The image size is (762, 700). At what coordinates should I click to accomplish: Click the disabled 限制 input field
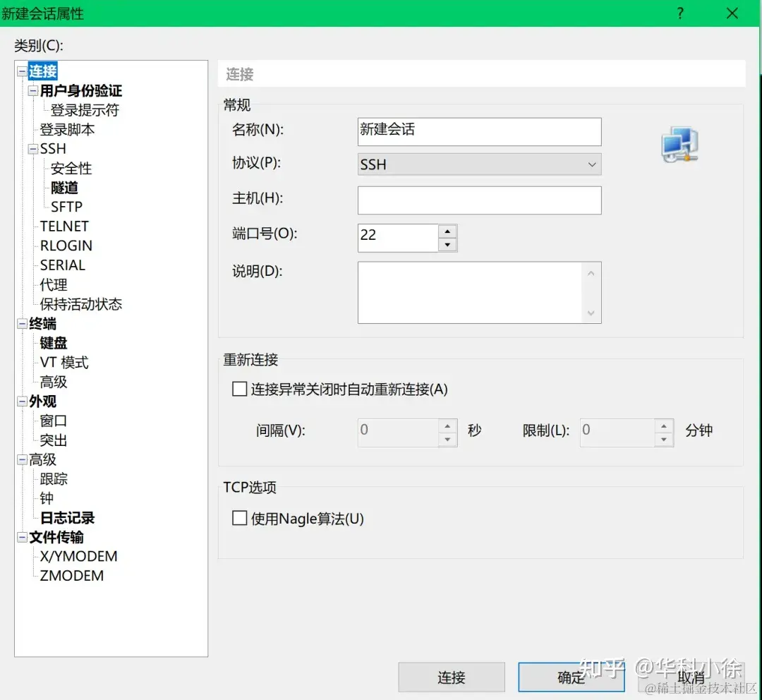(617, 433)
